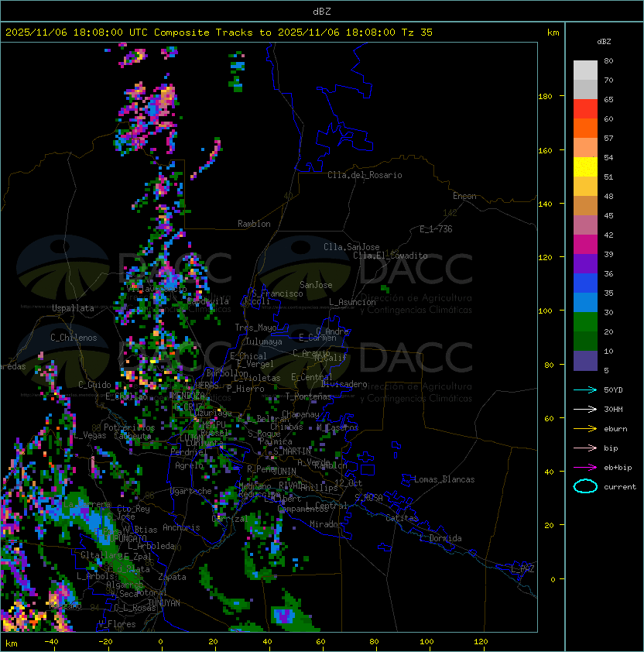Click the JUNIN label
Image resolution: width=644 pixels, height=652 pixels.
tap(284, 471)
